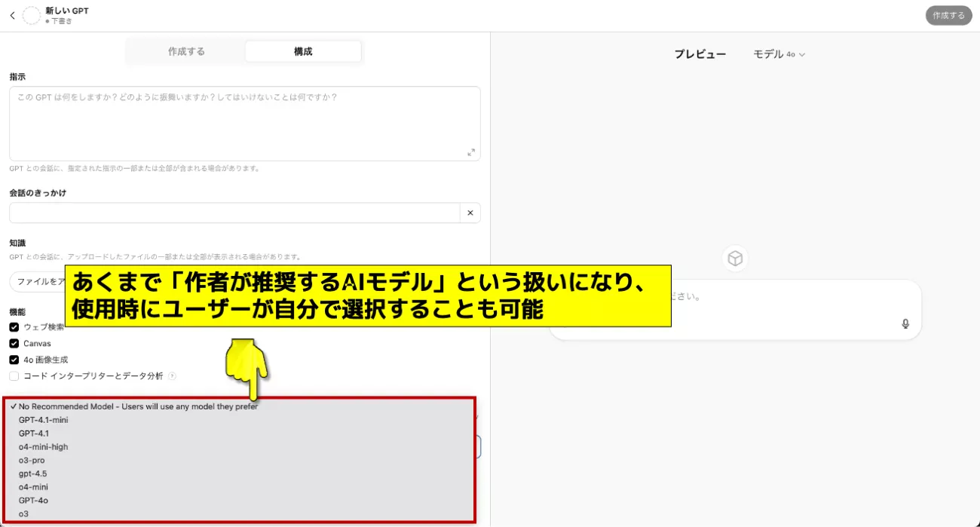Expand the 指示 text area with the corner icon
This screenshot has height=527, width=980.
[471, 152]
